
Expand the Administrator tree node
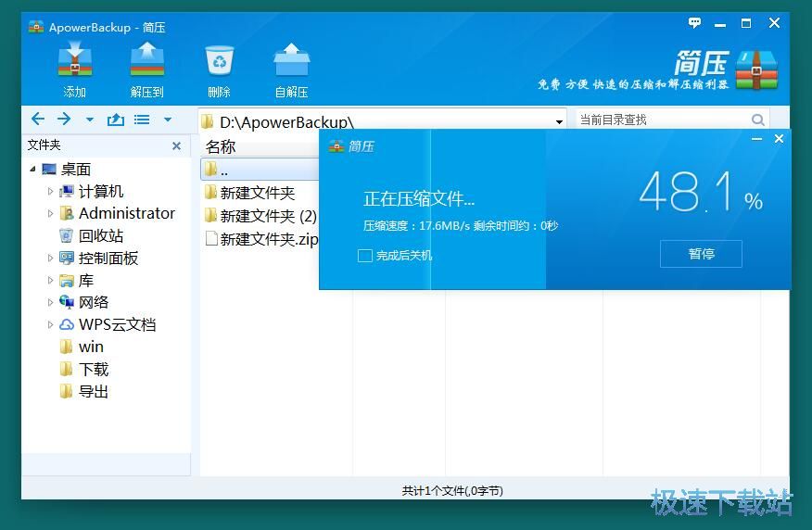[x=50, y=213]
